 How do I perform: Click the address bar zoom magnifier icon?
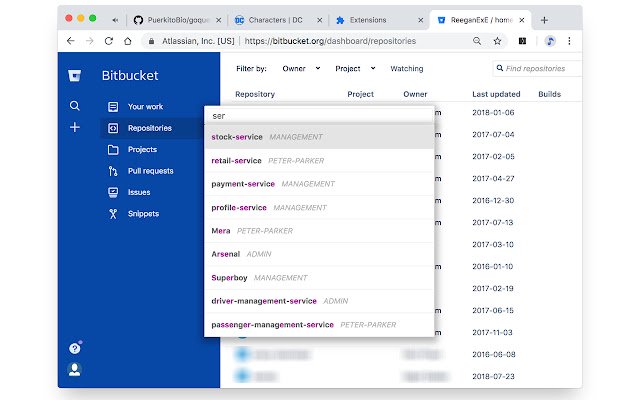tap(477, 41)
